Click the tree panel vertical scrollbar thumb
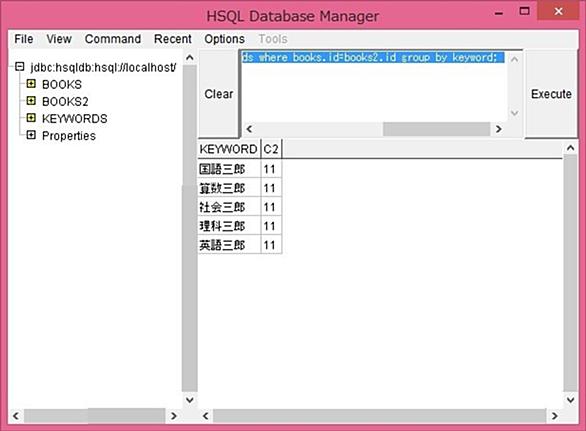Screen dimensions: 586x431 pyautogui.click(x=190, y=228)
